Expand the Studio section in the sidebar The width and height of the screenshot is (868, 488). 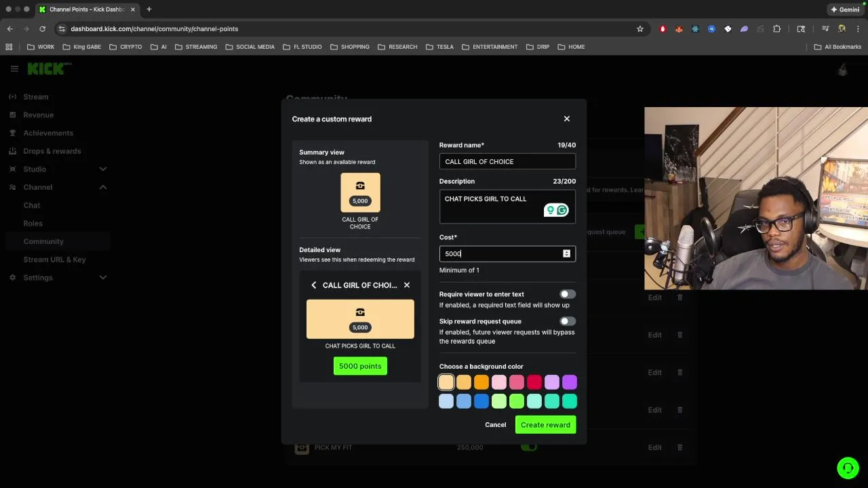pyautogui.click(x=103, y=169)
